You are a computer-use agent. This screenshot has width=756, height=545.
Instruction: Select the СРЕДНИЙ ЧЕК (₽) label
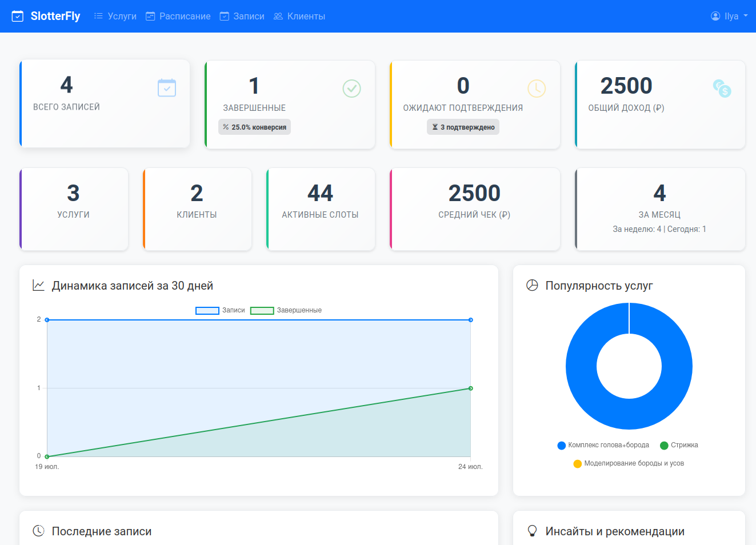[x=474, y=214]
